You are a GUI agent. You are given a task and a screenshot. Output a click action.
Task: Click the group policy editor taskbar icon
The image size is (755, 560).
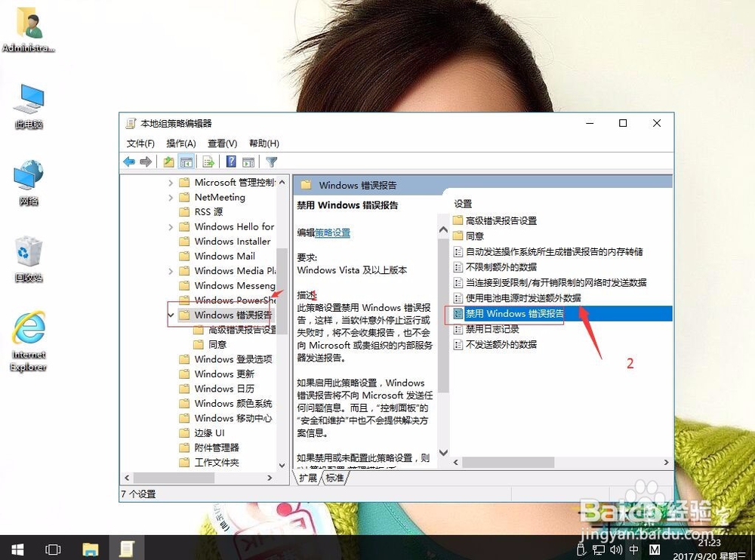[x=127, y=549]
